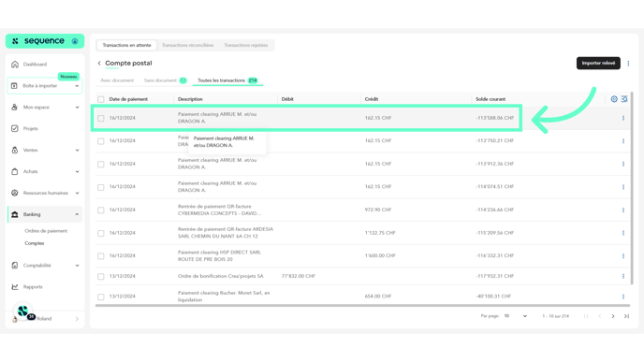
Task: Open row menu for Crea'projets SA transaction
Action: tap(623, 276)
